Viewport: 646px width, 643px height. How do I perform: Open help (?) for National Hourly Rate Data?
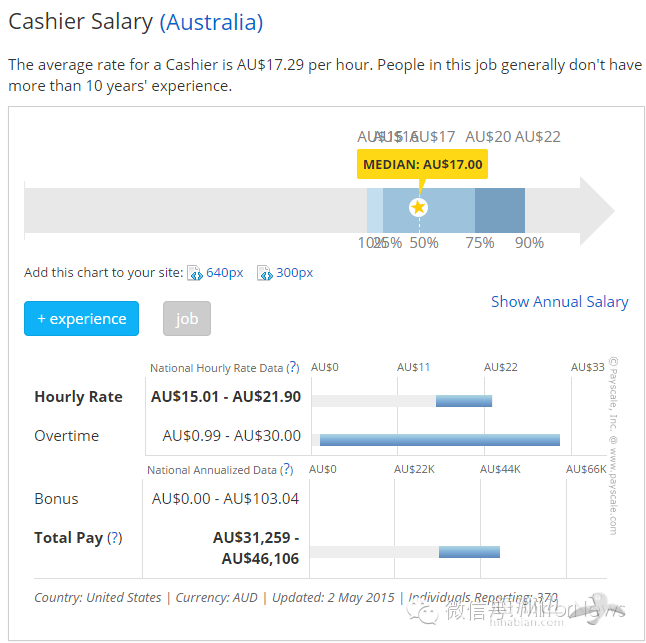tap(293, 367)
